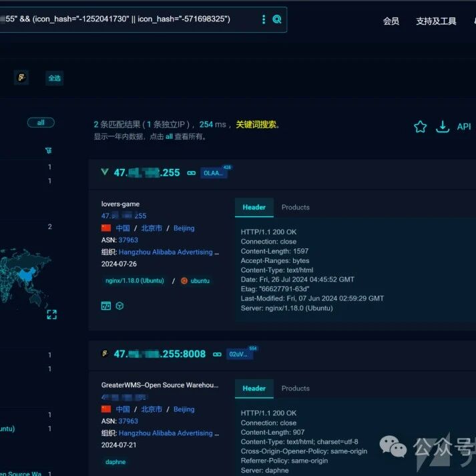Click the FOFA icon beside 全选
The width and height of the screenshot is (476, 476).
click(x=21, y=77)
